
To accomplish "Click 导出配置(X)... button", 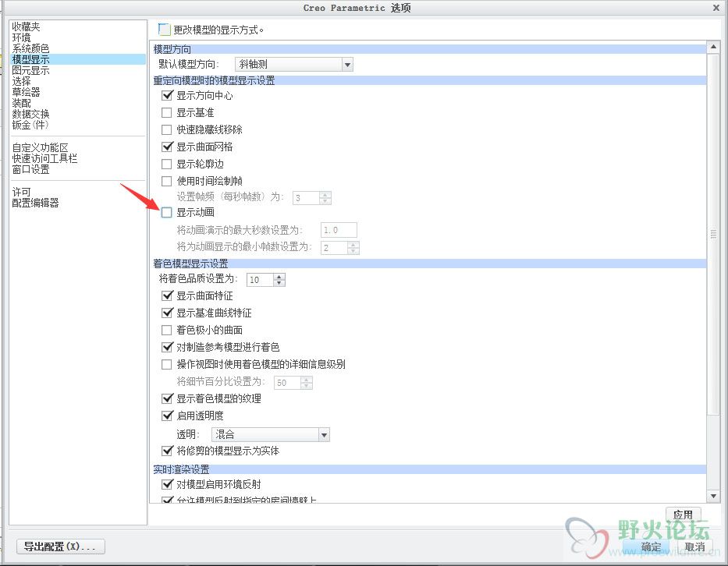I will pos(60,547).
